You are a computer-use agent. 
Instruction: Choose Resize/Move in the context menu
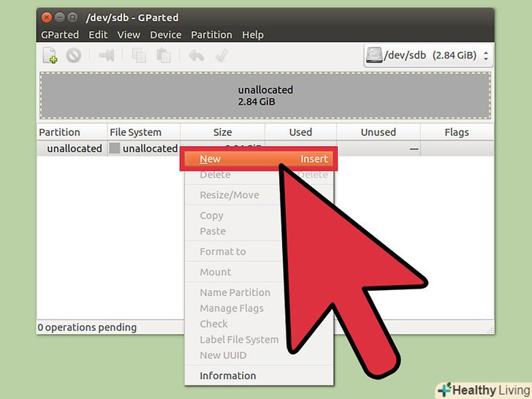pyautogui.click(x=229, y=195)
